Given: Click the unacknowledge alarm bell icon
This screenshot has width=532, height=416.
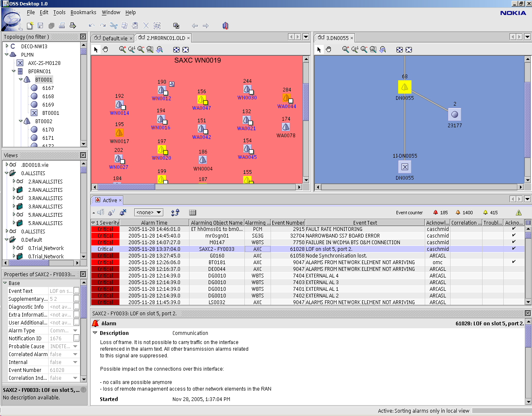Looking at the screenshot, I should (x=123, y=212).
